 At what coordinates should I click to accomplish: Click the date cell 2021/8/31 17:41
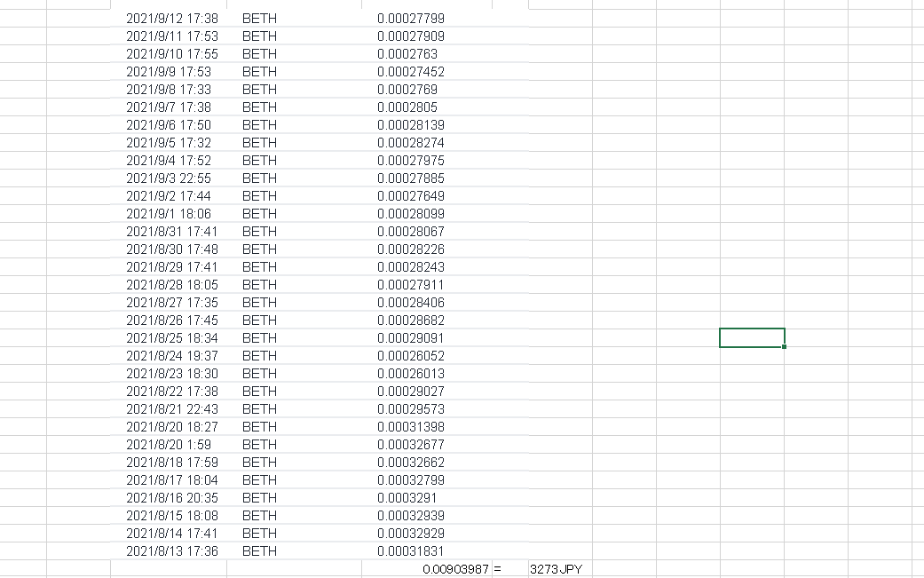pos(172,232)
